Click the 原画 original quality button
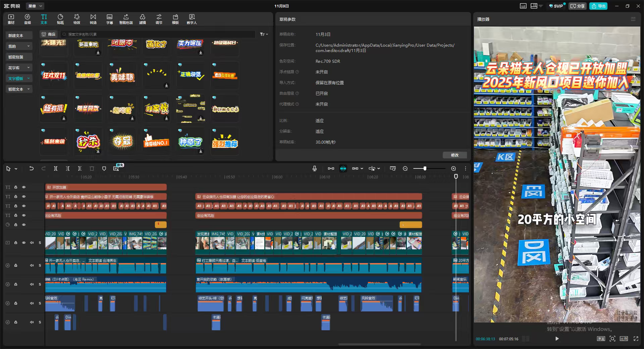 point(601,339)
